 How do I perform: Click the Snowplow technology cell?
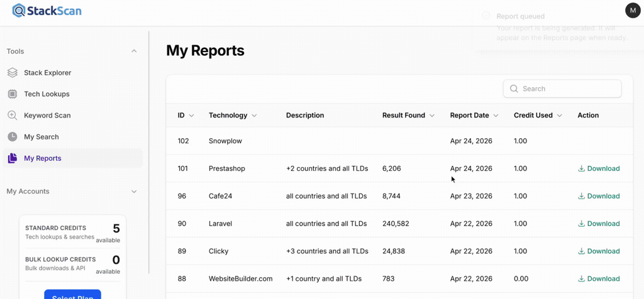pyautogui.click(x=226, y=141)
